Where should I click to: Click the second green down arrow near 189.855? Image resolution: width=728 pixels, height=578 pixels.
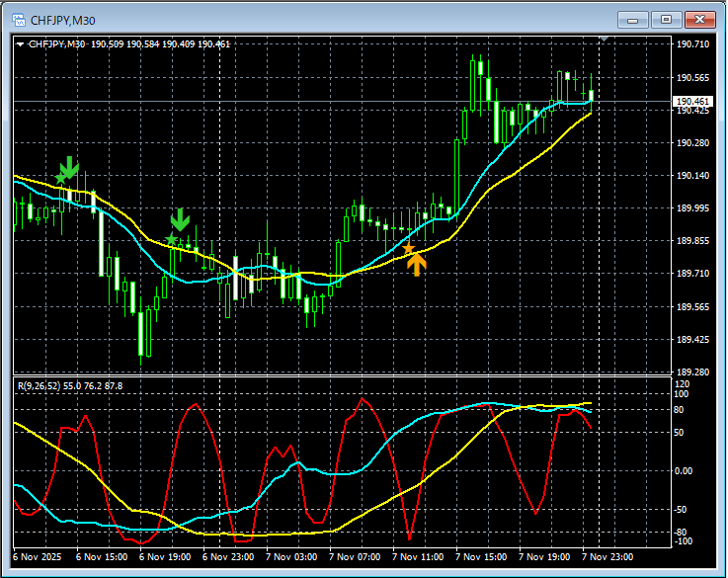coord(180,220)
